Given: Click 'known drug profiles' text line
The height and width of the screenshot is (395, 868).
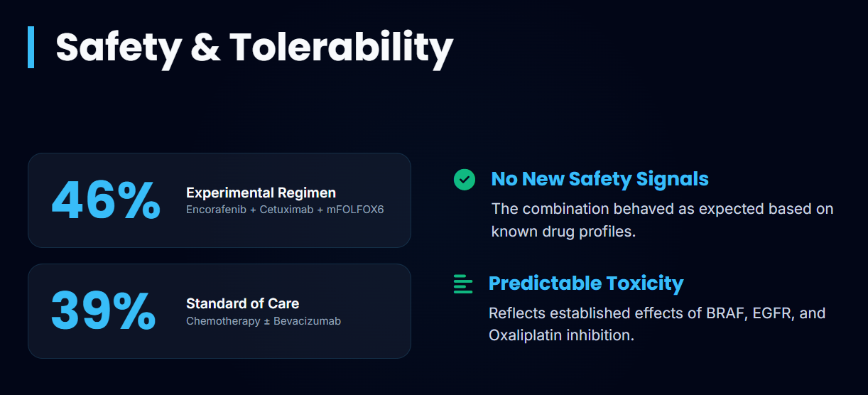Looking at the screenshot, I should click(x=563, y=232).
